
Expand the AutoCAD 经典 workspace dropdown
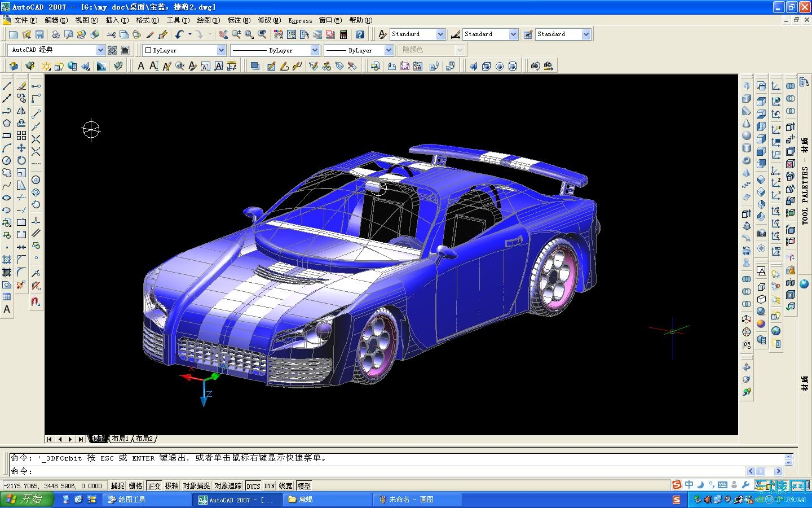click(100, 50)
